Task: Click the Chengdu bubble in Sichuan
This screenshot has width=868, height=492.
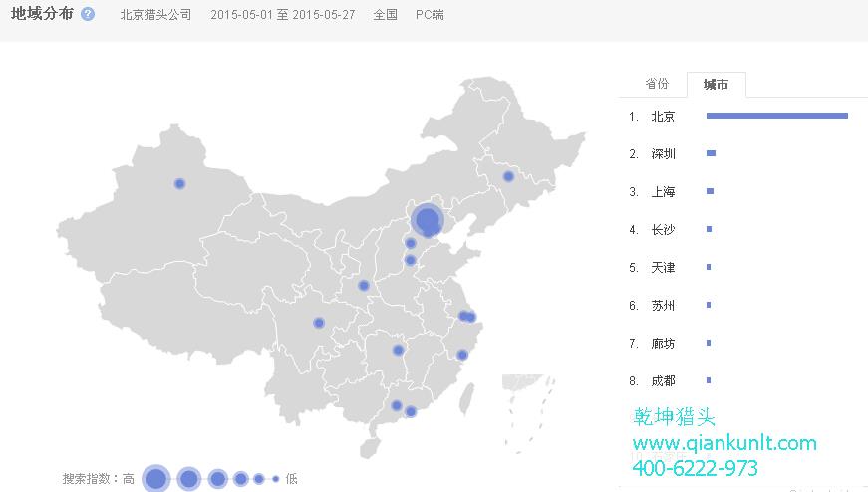Action: (319, 323)
